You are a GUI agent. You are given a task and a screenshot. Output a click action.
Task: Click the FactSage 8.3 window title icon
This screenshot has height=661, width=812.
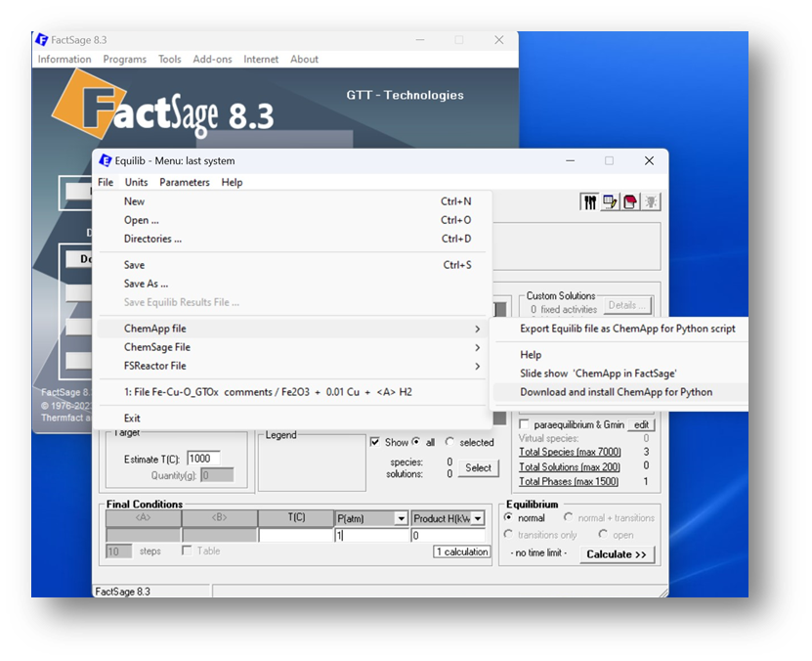coord(41,40)
